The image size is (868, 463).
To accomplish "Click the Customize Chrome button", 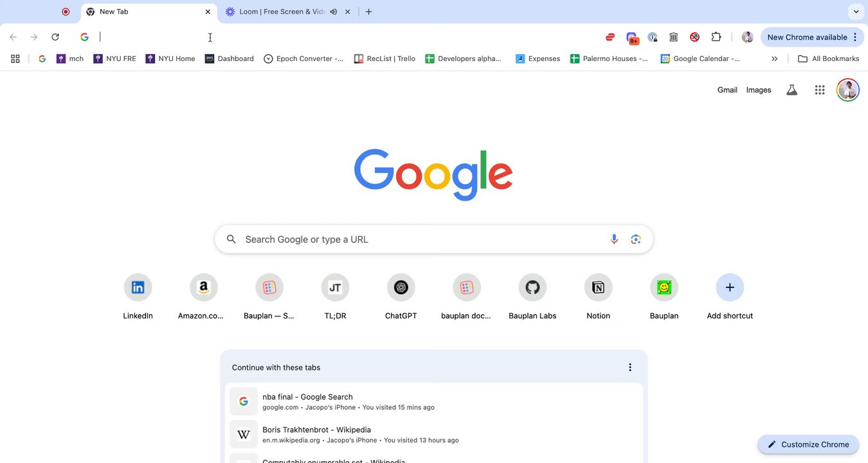I will pyautogui.click(x=808, y=444).
